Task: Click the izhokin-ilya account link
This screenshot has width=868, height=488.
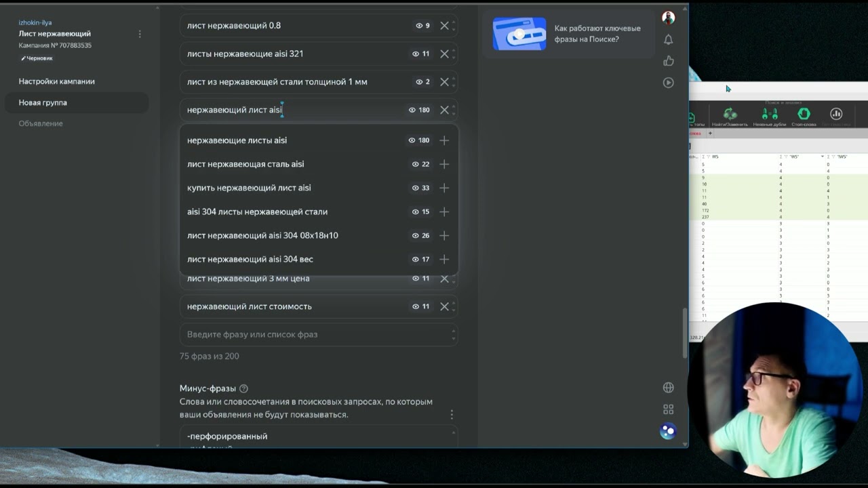Action: (x=35, y=22)
